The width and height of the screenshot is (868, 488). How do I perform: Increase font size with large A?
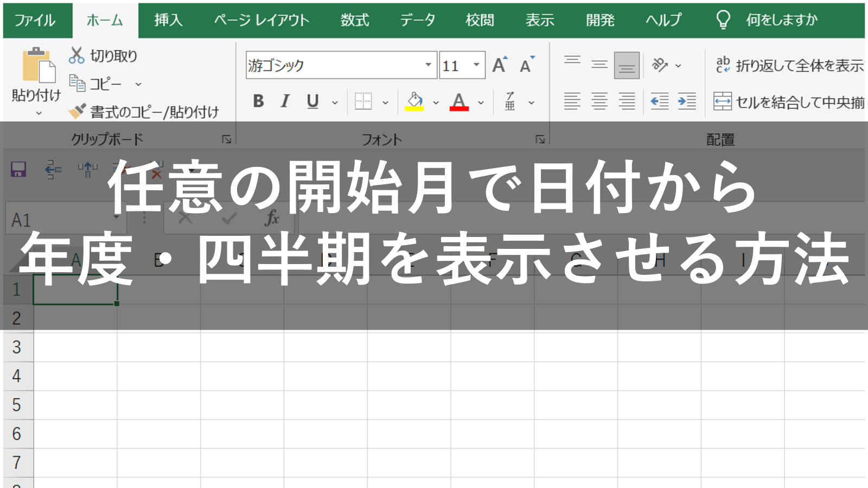tap(500, 65)
